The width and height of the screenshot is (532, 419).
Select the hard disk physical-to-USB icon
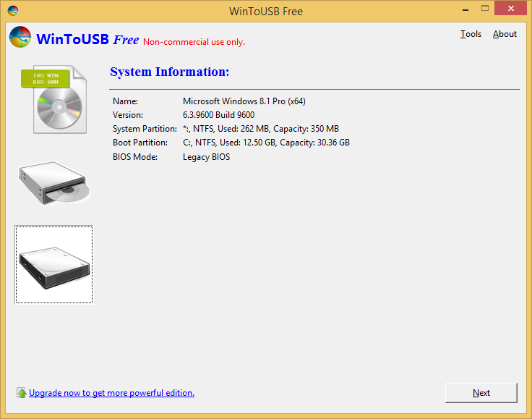click(x=54, y=265)
